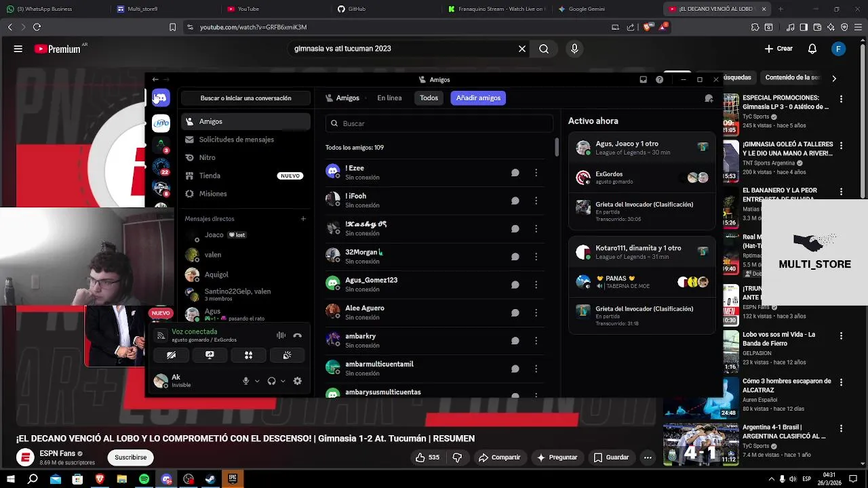The height and width of the screenshot is (488, 868).
Task: Click Suscribirse to ESPN Fans
Action: pyautogui.click(x=130, y=457)
